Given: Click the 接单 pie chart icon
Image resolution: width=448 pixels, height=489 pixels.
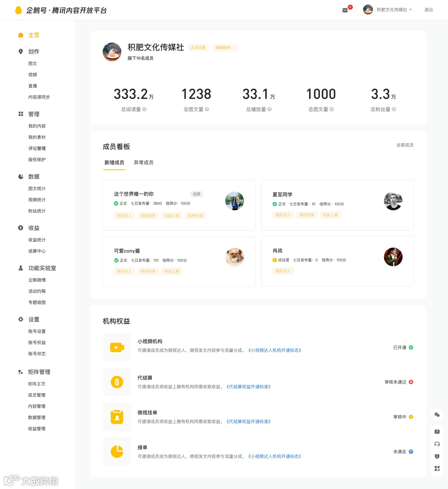Looking at the screenshot, I should [117, 452].
